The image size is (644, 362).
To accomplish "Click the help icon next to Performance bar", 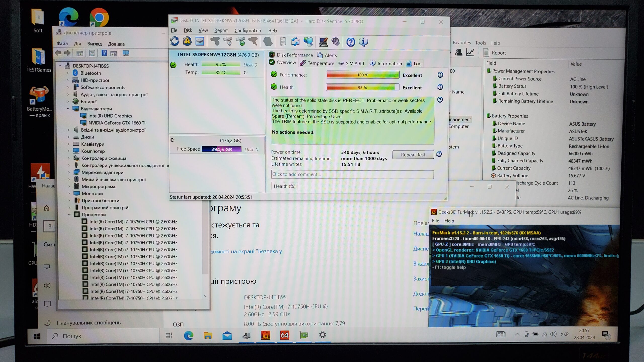I will 440,75.
